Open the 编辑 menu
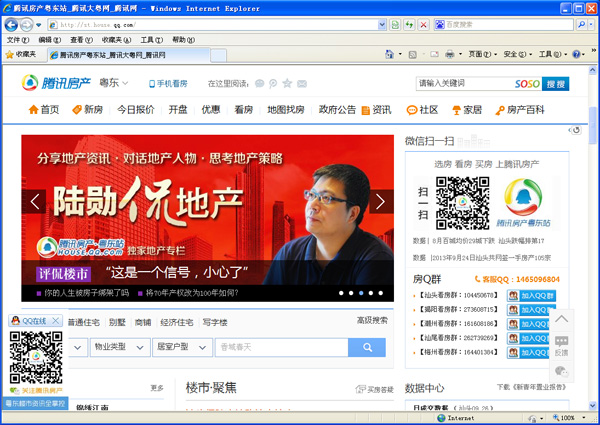 click(50, 40)
